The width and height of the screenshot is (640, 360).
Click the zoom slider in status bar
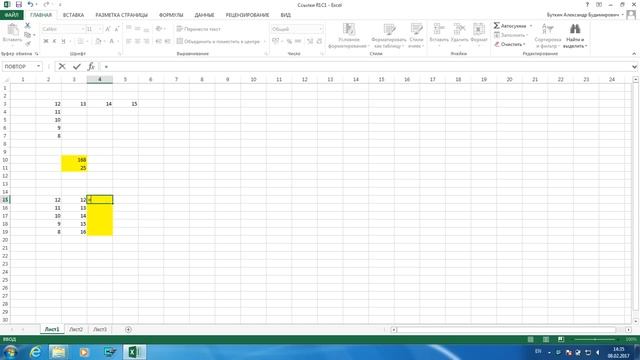[x=595, y=340]
